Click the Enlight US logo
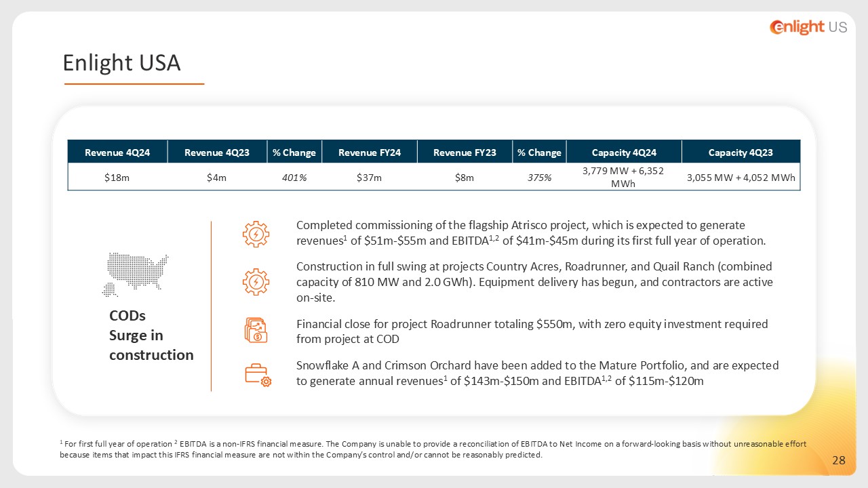 tap(808, 27)
